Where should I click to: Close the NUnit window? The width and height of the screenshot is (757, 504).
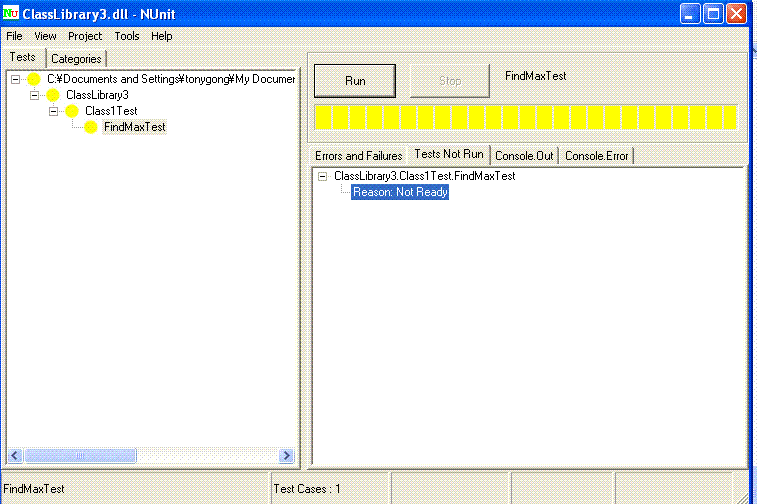736,14
